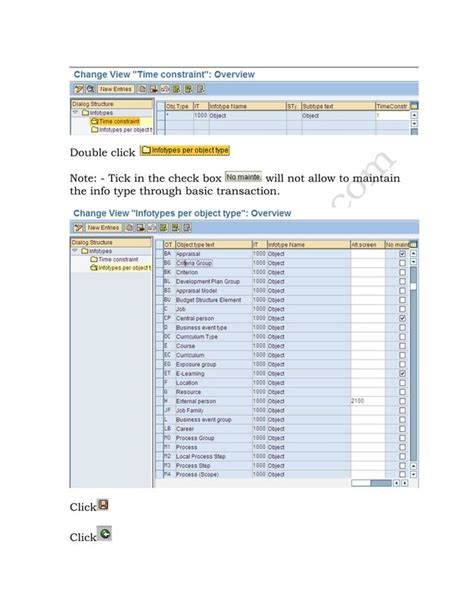Screen dimensions: 474x613
Task: Uncheck No maint. checkbox for Central person
Action: point(402,318)
